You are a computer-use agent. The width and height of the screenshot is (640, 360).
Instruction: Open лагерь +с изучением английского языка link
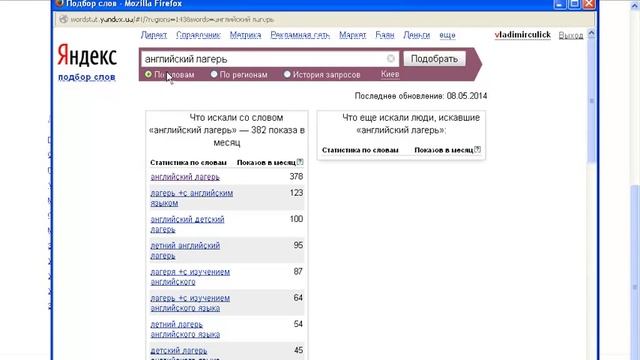click(190, 303)
